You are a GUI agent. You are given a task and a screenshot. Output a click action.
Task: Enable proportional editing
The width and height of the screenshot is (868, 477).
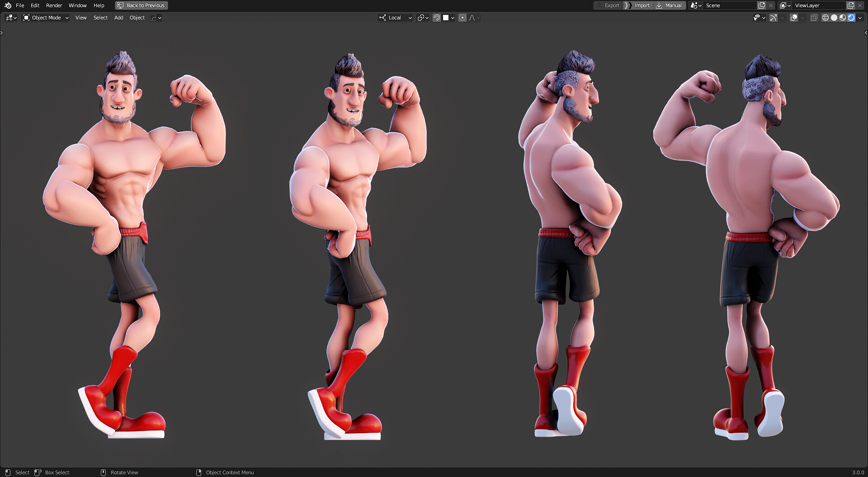point(462,18)
